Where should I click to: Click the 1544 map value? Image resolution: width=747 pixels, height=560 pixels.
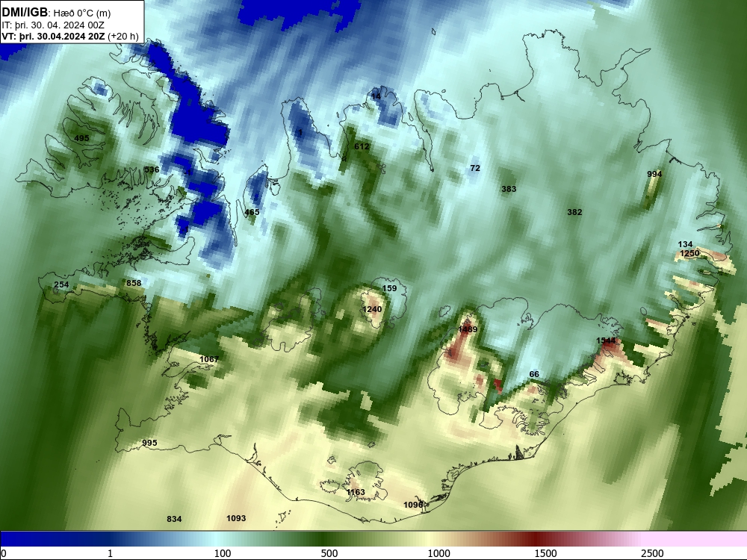(606, 340)
